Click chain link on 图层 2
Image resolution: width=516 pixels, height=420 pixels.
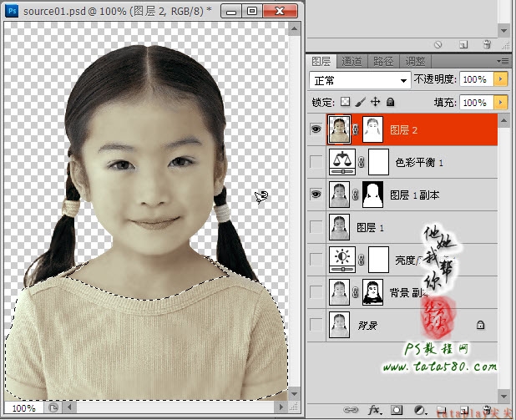tap(356, 129)
